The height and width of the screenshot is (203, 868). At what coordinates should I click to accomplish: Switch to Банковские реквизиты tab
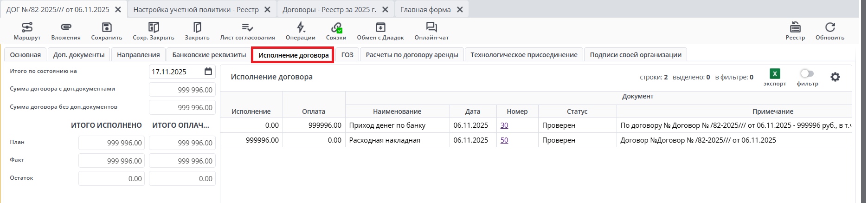tap(209, 55)
